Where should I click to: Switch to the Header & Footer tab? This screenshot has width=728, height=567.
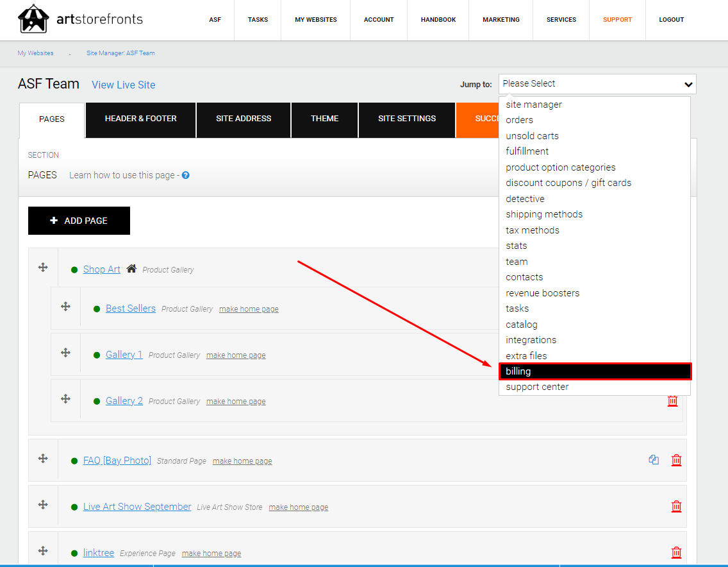pos(140,119)
